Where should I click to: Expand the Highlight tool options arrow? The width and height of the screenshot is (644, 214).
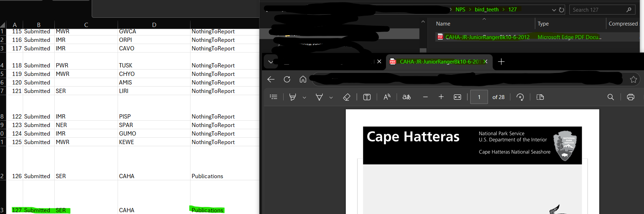click(x=304, y=97)
